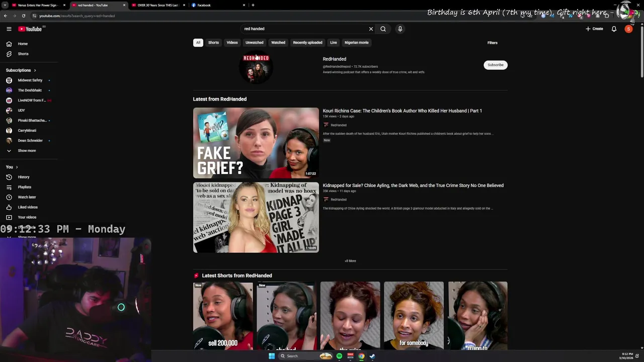Screen dimensions: 644x362
Task: Open the search Filters
Action: [x=492, y=43]
